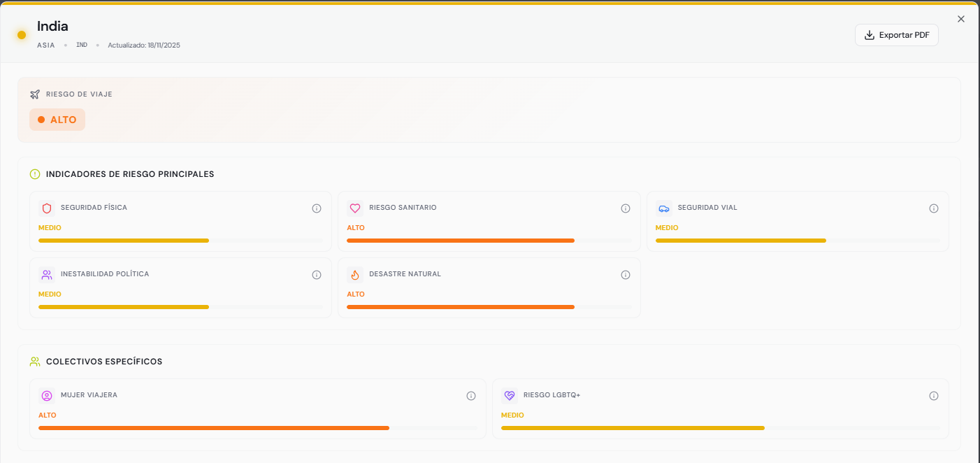Click the airplane icon beside Riesgo de Viaje
The height and width of the screenshot is (463, 980).
35,94
